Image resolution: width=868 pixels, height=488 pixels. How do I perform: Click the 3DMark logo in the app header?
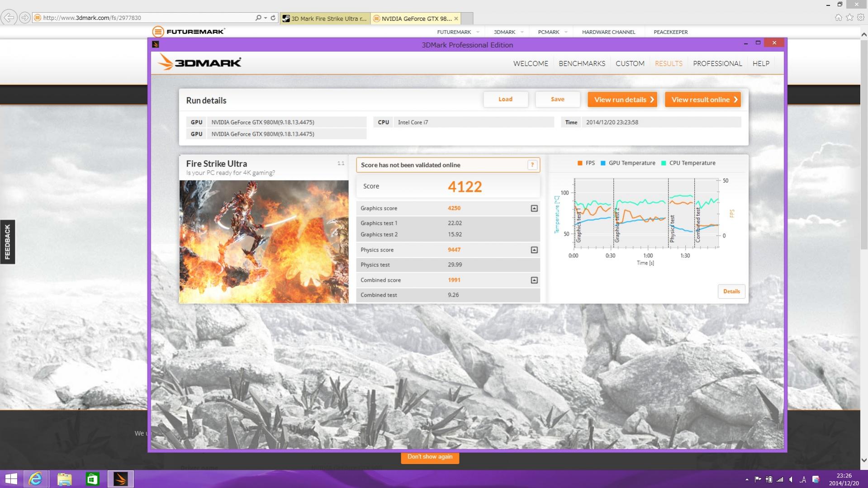click(199, 62)
